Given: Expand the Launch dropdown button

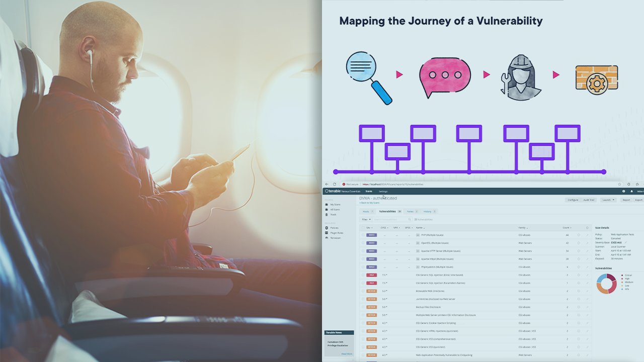Looking at the screenshot, I should (608, 200).
